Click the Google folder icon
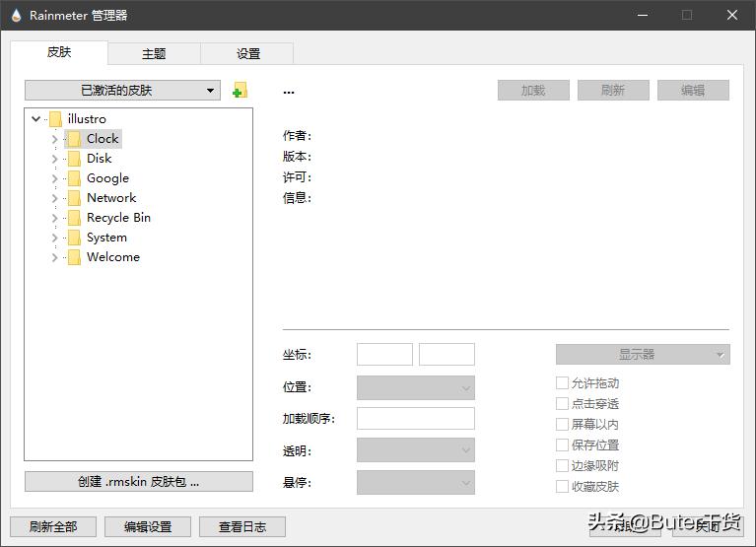This screenshot has width=756, height=547. pos(74,178)
